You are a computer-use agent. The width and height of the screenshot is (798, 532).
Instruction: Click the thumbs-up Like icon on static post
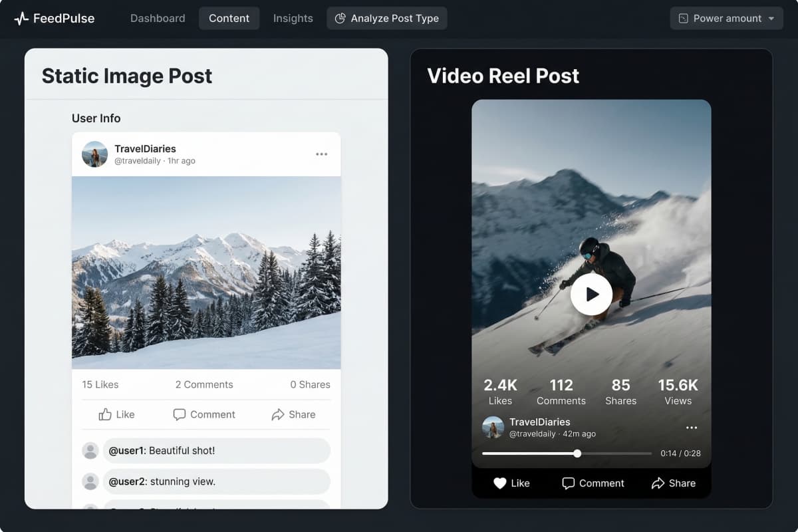coord(105,414)
